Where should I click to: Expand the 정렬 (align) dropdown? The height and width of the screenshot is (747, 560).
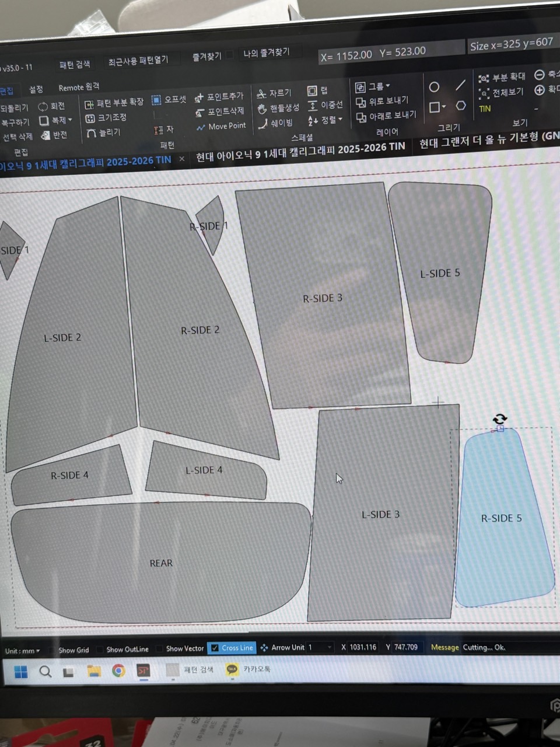[x=341, y=120]
